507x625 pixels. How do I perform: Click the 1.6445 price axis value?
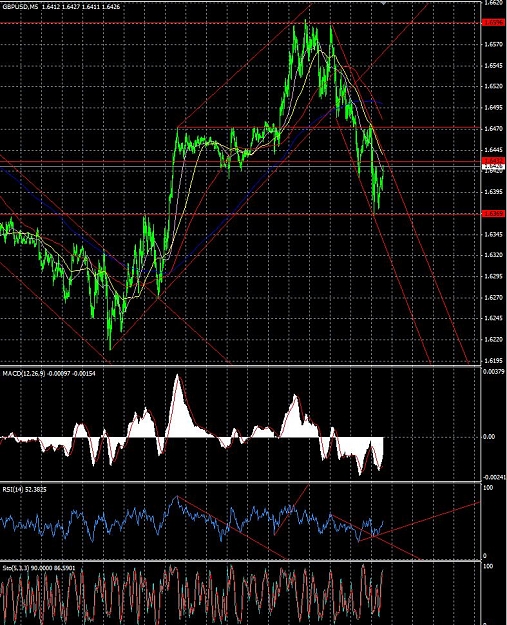pos(493,150)
